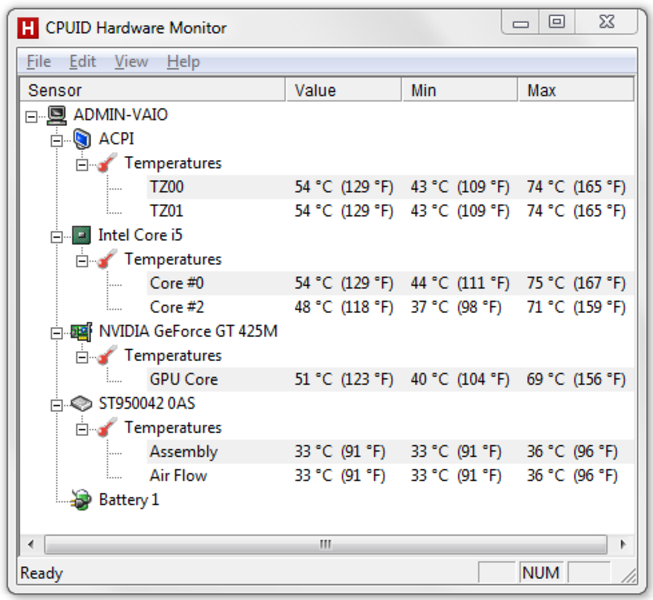
Task: Collapse the ACPI Temperatures node
Action: 82,165
